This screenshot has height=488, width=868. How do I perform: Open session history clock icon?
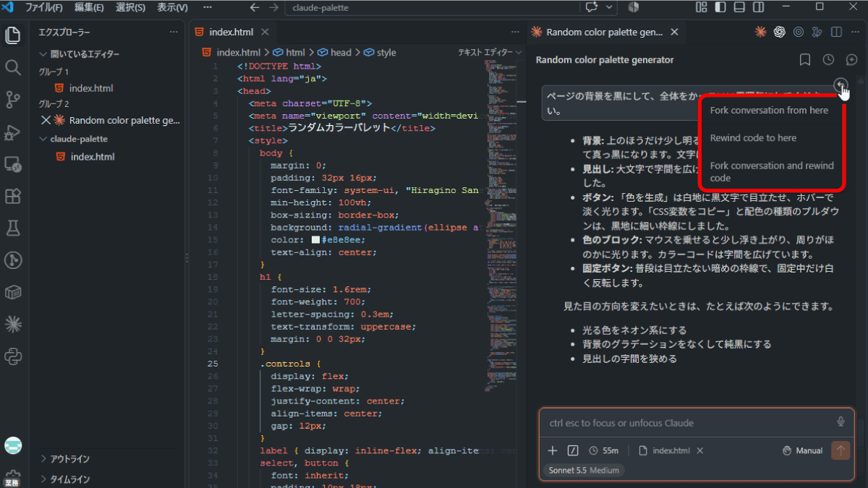click(828, 60)
